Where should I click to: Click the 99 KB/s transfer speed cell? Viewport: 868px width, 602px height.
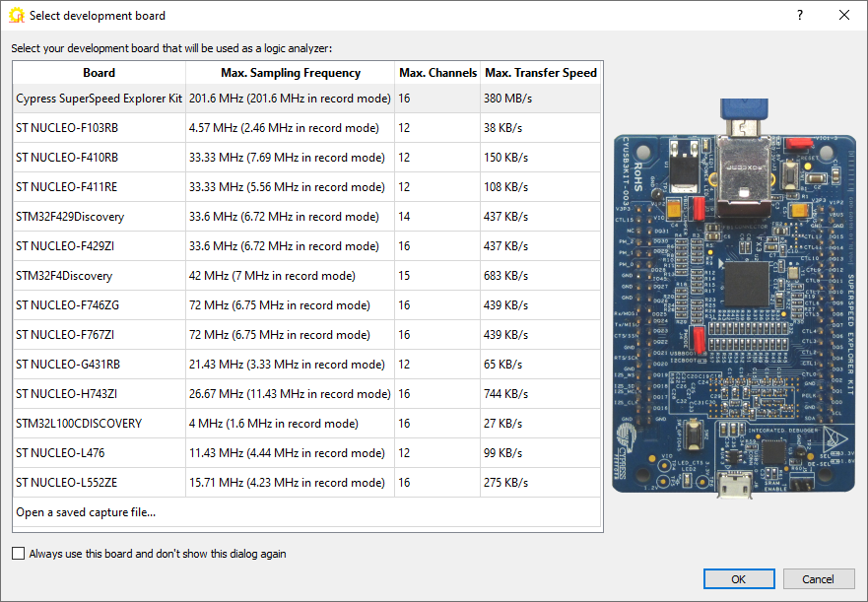(540, 453)
